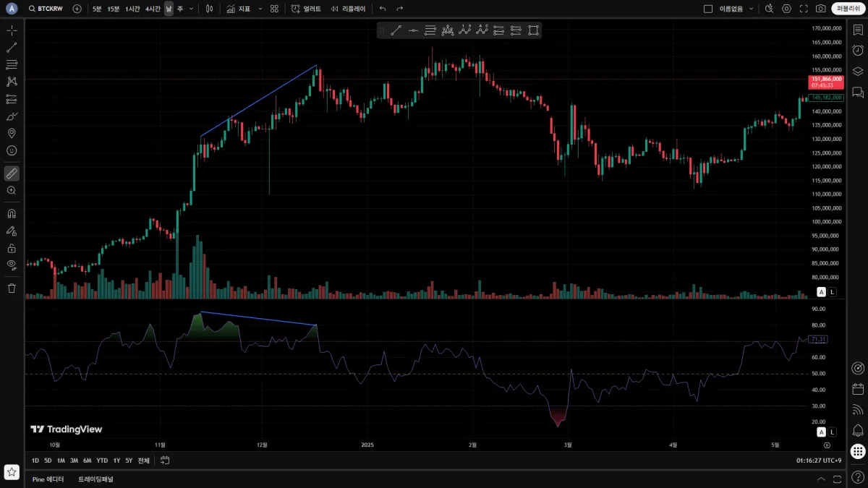This screenshot has height=488, width=868.
Task: Switch to the Pine 에디터 tab
Action: click(48, 479)
